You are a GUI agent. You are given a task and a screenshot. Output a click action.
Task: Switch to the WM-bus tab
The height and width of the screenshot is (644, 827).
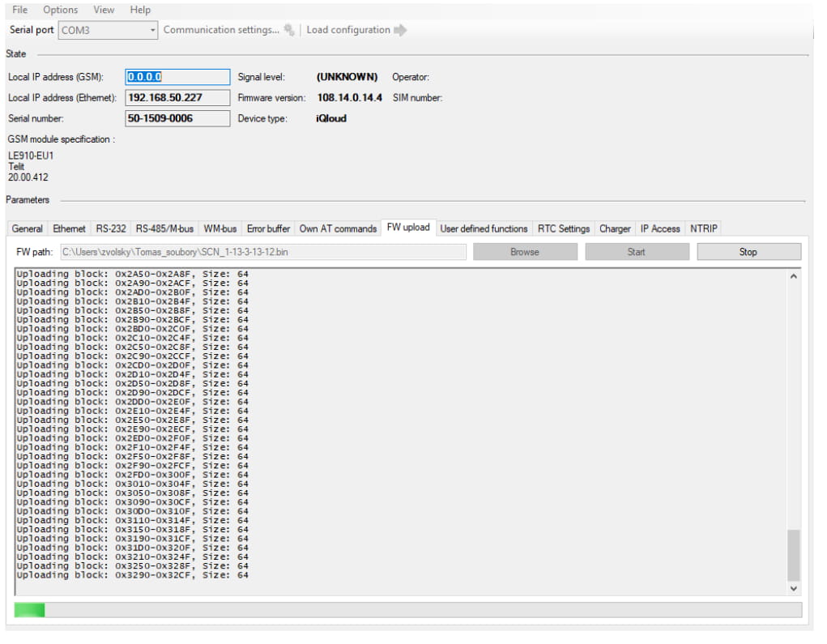coord(220,228)
